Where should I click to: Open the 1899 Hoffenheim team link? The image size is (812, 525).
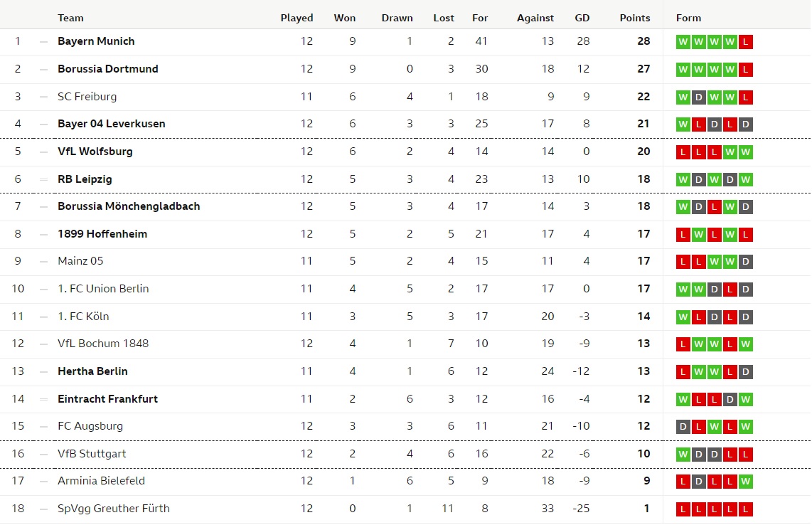pyautogui.click(x=102, y=234)
